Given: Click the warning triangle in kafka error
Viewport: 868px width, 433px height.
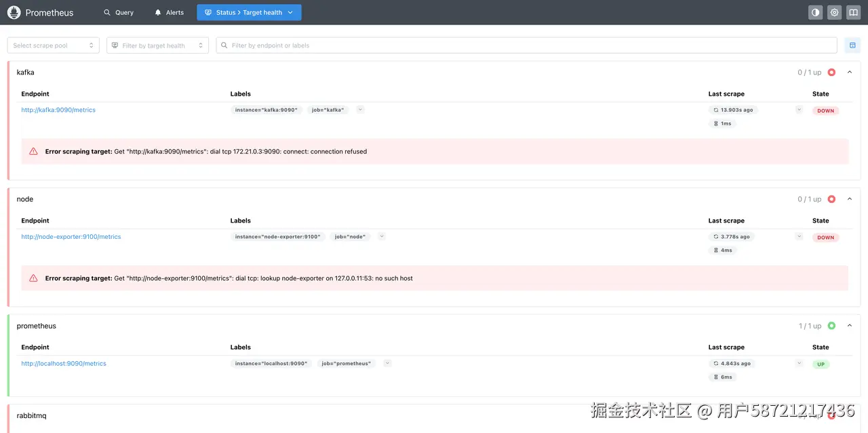Looking at the screenshot, I should click(x=33, y=151).
